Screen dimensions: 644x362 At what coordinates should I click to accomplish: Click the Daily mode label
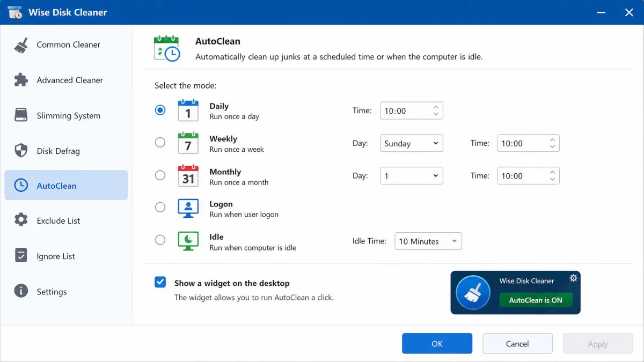(x=219, y=106)
